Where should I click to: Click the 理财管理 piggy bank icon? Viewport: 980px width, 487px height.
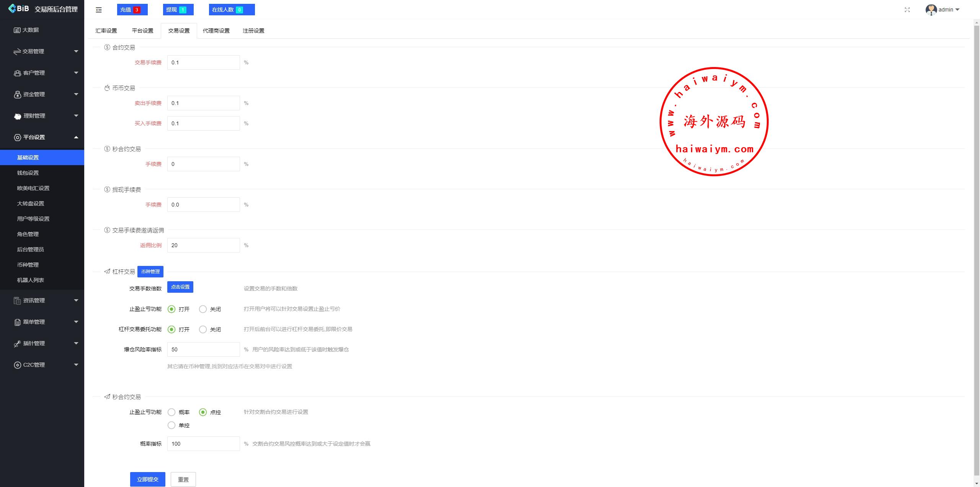click(18, 116)
